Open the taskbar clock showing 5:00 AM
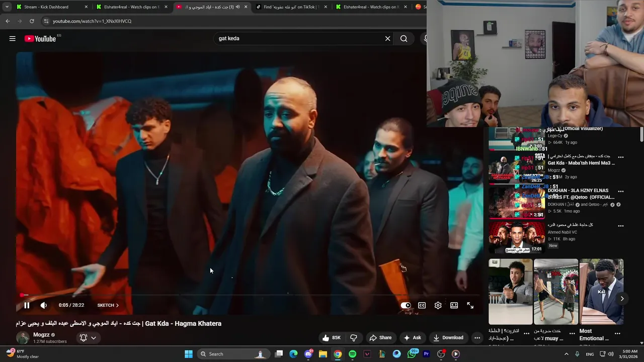 (x=629, y=354)
